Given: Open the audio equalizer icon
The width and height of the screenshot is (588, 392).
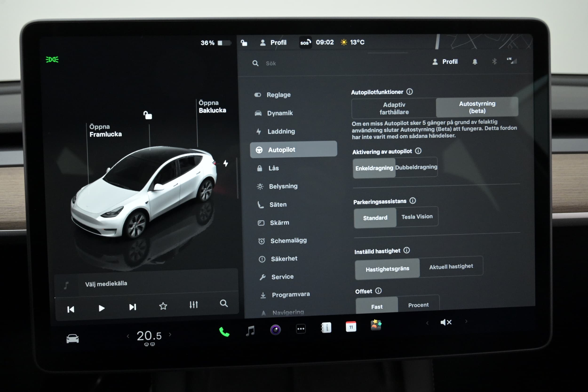Looking at the screenshot, I should click(194, 305).
